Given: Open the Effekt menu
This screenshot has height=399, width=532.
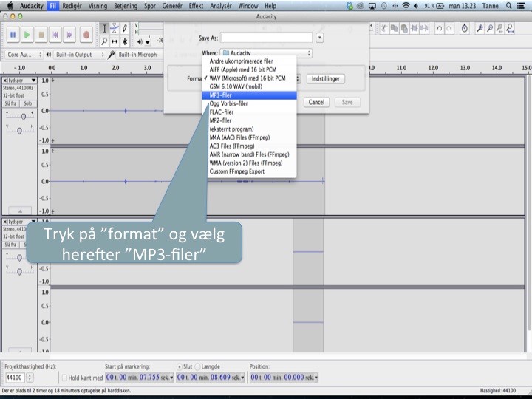Looking at the screenshot, I should click(x=196, y=6).
